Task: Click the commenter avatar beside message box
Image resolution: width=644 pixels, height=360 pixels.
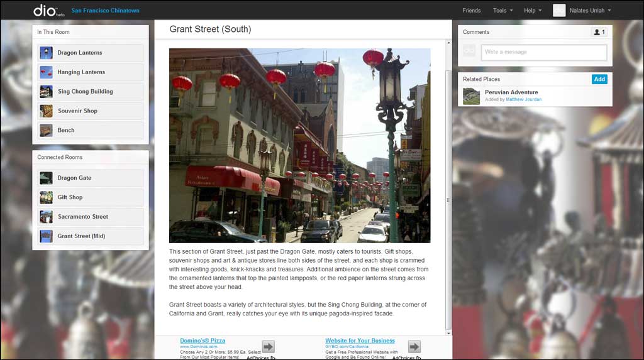Action: 469,50
